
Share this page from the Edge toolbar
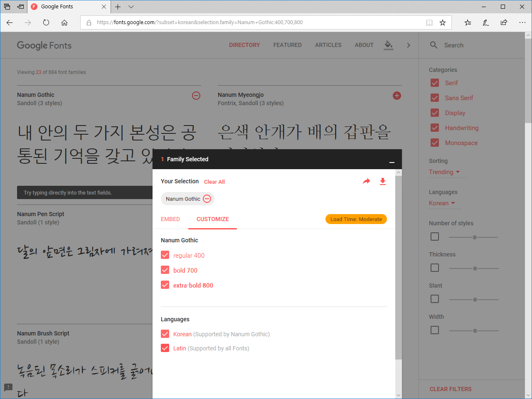point(504,22)
